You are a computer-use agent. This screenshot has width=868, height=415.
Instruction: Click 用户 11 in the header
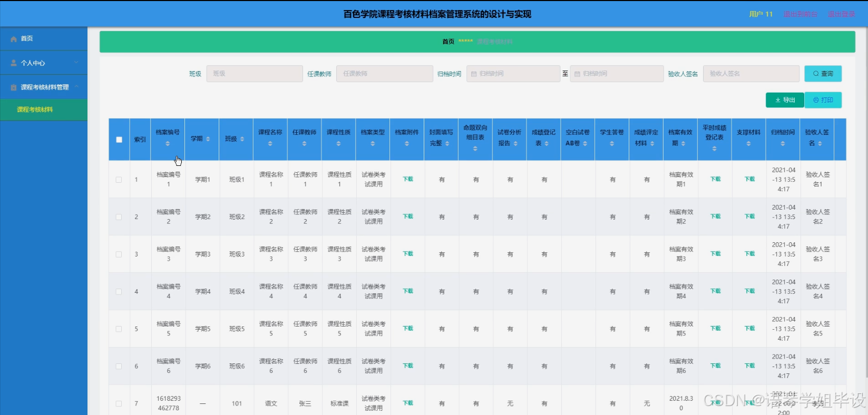(x=760, y=14)
